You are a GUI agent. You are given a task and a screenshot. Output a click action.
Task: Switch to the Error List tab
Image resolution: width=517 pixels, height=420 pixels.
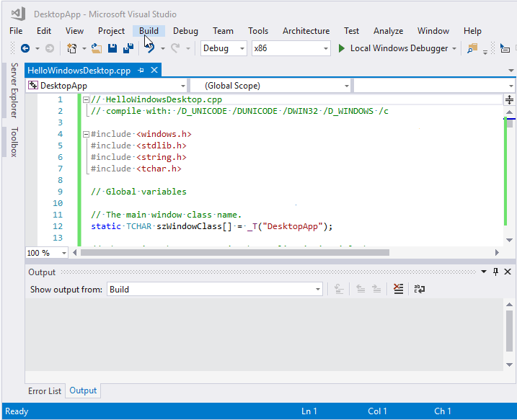coord(45,391)
